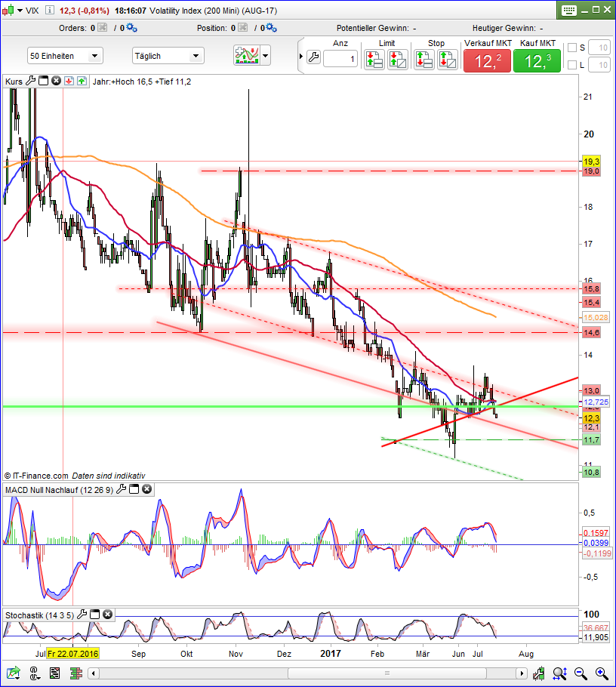The image size is (616, 687).
Task: Click the candle-spacing chart icon near zoom tools
Action: [538, 673]
